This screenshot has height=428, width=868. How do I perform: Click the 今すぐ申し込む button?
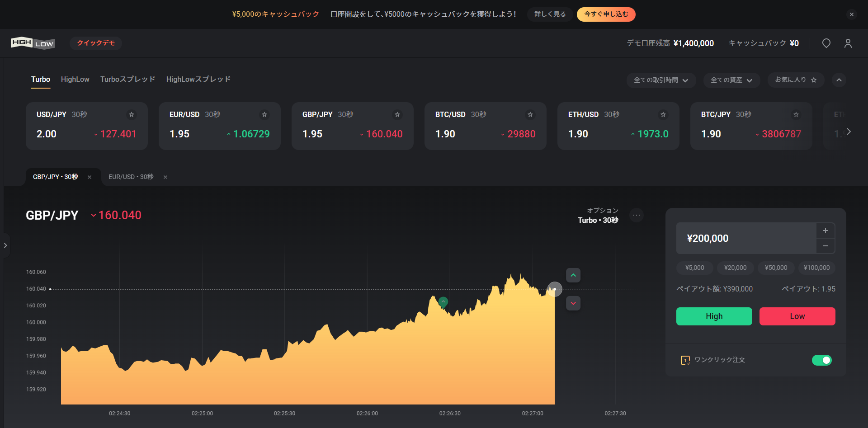point(606,14)
